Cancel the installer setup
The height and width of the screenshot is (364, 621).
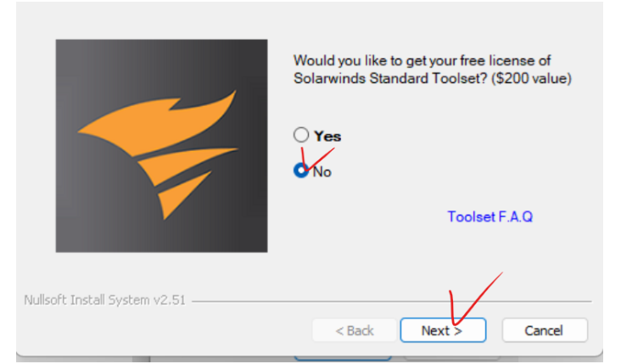[545, 330]
